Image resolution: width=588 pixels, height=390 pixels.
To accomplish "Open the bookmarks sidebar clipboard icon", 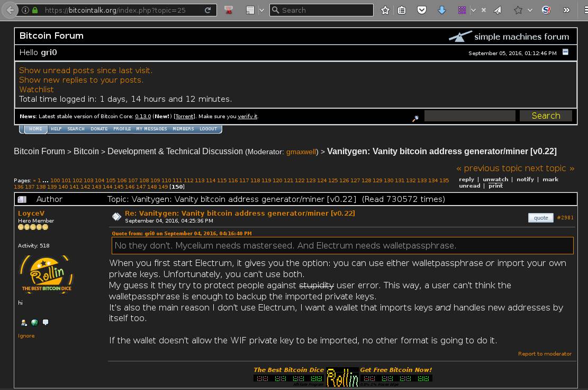I will click(402, 10).
